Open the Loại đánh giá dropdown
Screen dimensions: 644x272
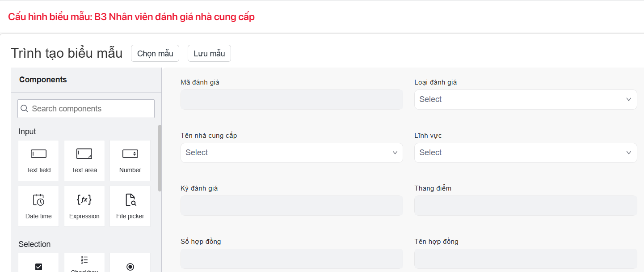525,99
